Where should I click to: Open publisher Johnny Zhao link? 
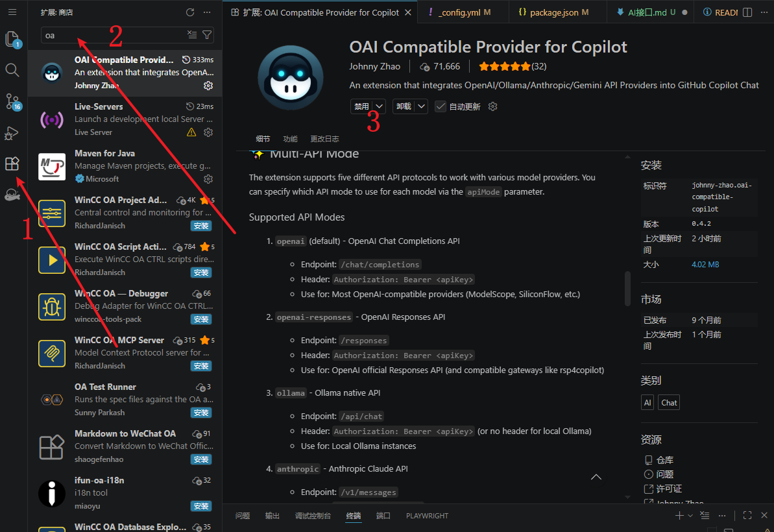click(x=374, y=66)
